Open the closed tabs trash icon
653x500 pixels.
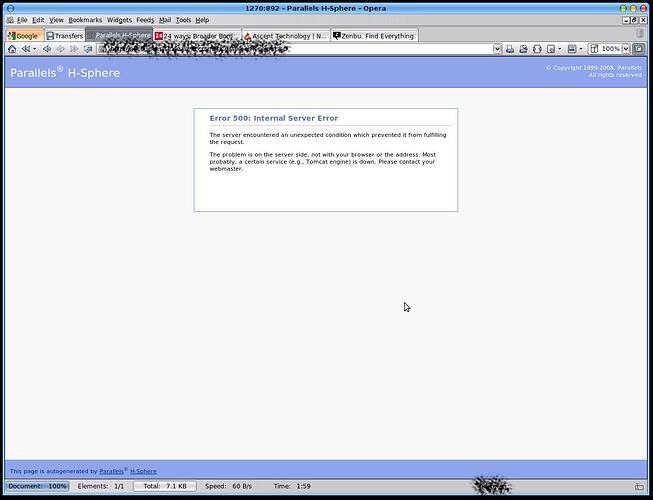click(x=640, y=34)
